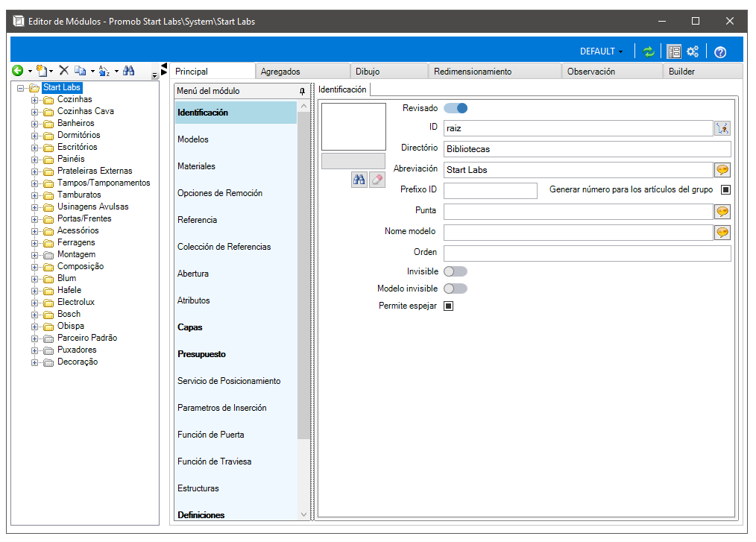Click the green refresh arrows icon
This screenshot has width=756, height=542.
[649, 51]
